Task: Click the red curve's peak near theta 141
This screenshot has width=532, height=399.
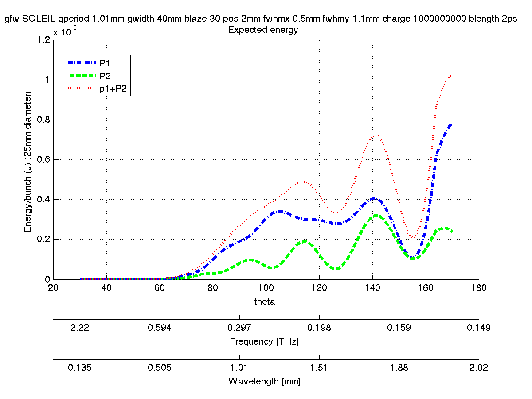Action: pos(375,135)
